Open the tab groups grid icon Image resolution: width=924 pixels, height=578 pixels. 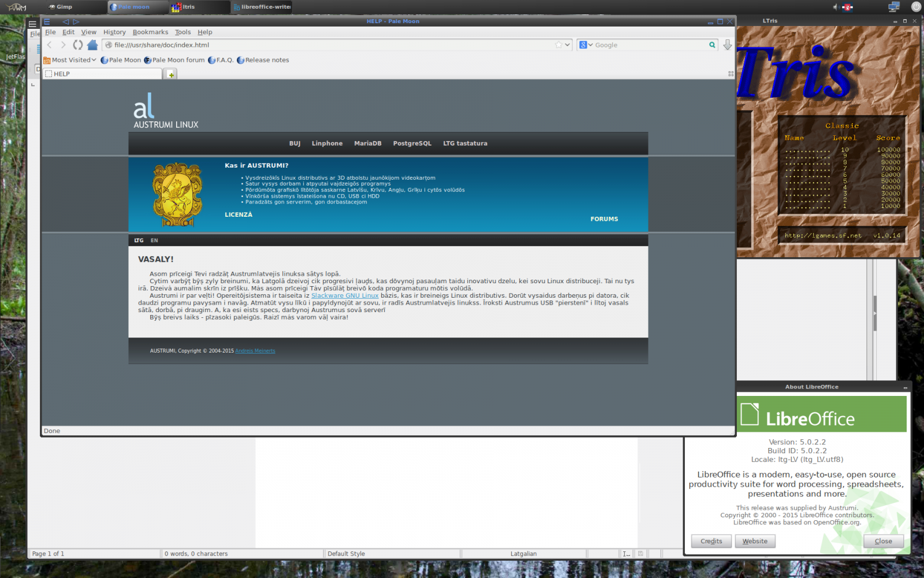tap(731, 74)
